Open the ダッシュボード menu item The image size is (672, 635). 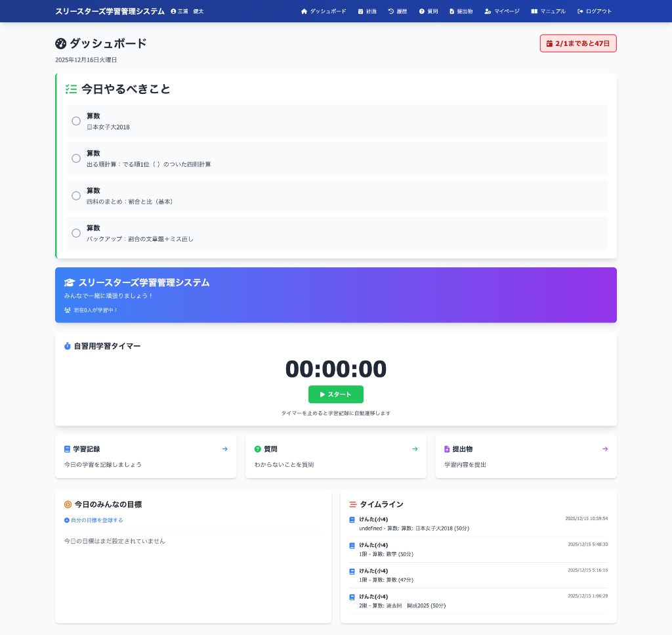click(x=324, y=11)
